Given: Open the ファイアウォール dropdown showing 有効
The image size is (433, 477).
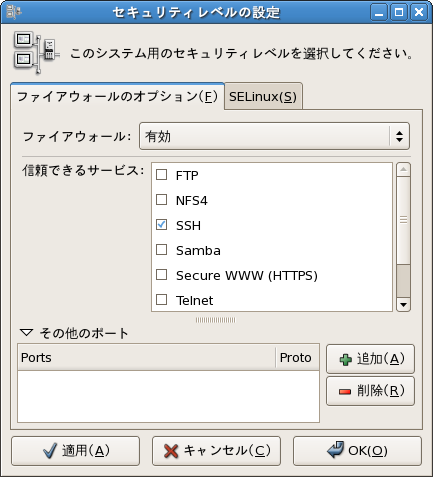Looking at the screenshot, I should tap(274, 136).
